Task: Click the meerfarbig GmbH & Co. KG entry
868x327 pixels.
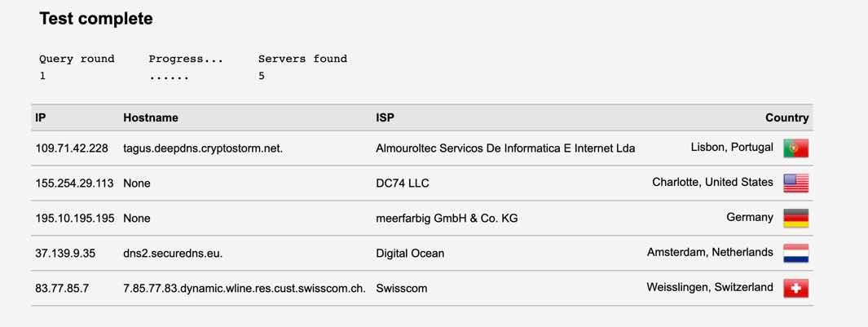Action: (447, 219)
